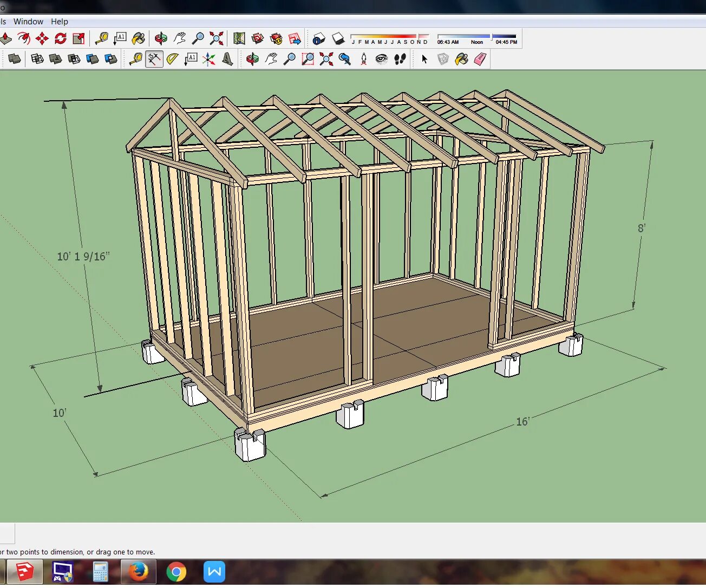Pick the Text label tool in upper toolbar row

point(120,38)
